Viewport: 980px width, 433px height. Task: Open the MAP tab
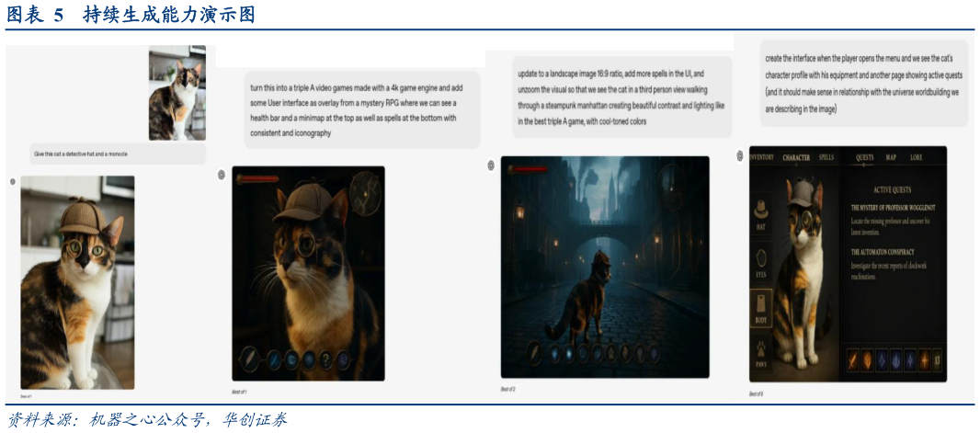click(x=891, y=157)
